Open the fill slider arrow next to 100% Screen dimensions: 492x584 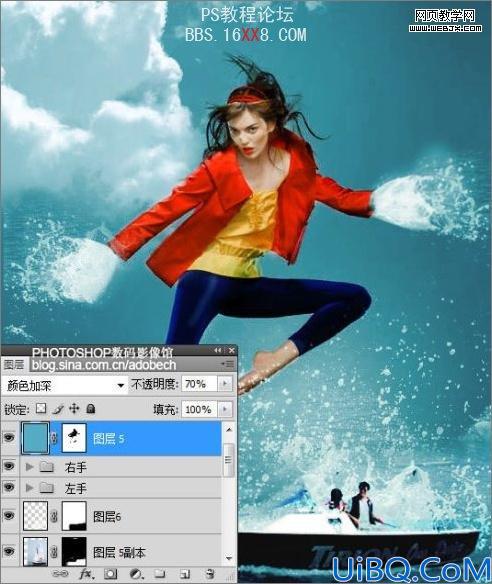coord(225,409)
